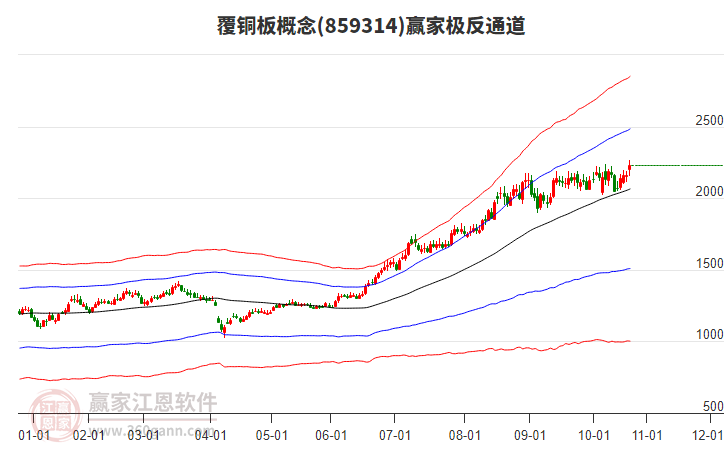This screenshot has height=450, width=726.
Task: Click the 03-01 date axis label
Action: tap(144, 436)
